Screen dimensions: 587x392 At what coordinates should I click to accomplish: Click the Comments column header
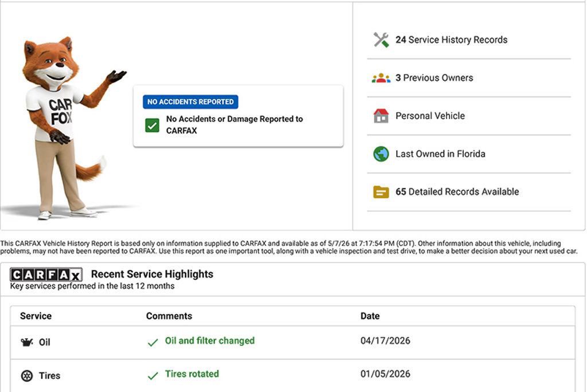click(169, 316)
